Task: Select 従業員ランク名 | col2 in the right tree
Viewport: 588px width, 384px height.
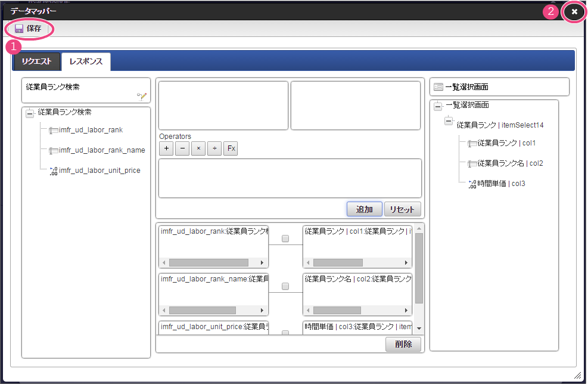Action: coord(510,163)
